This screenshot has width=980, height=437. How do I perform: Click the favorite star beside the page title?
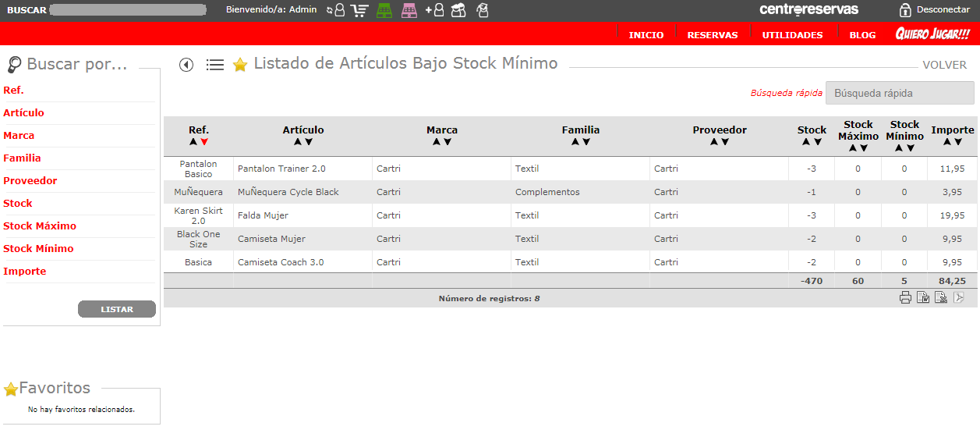(240, 65)
